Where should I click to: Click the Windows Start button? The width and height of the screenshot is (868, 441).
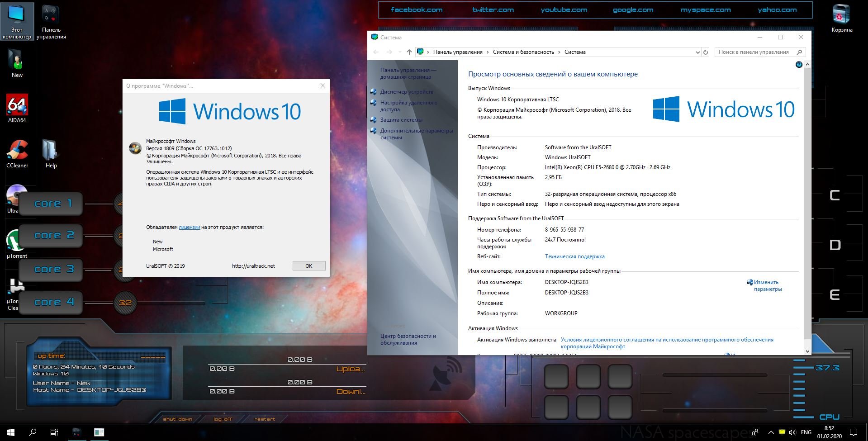click(x=11, y=432)
